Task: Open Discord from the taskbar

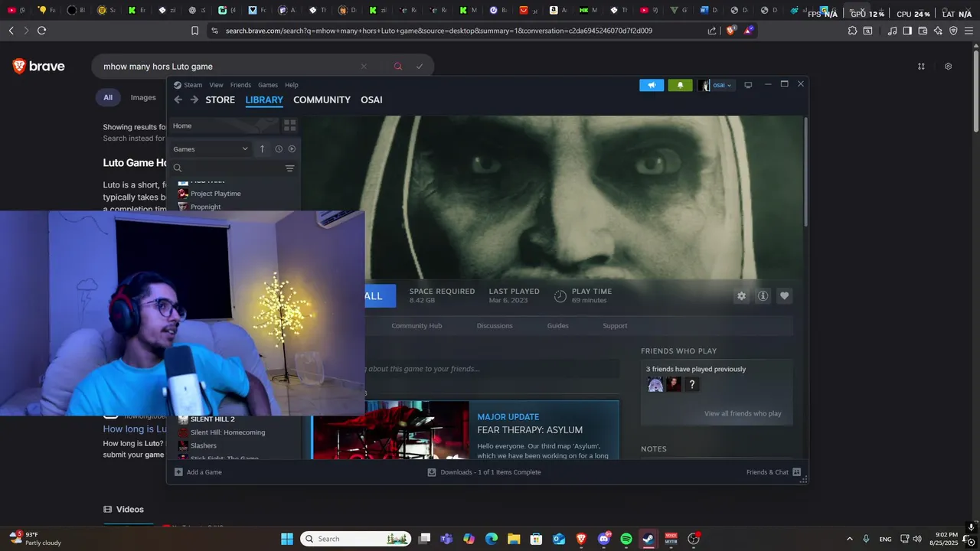Action: (603, 539)
